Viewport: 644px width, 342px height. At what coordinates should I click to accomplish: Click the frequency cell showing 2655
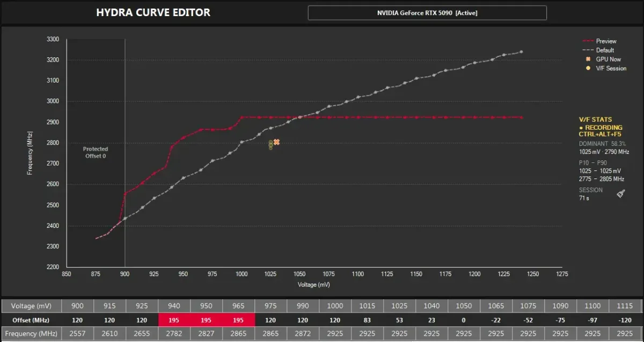(x=142, y=333)
